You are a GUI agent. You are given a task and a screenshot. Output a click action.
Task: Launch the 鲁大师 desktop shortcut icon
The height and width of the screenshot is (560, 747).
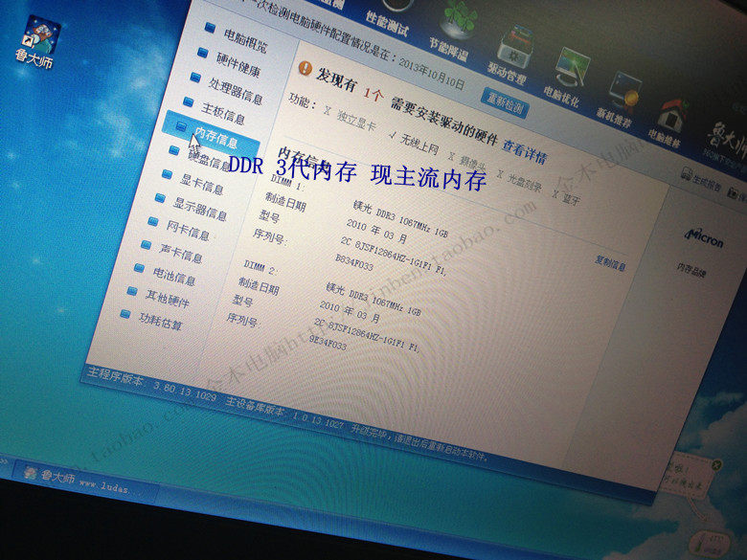coord(39,41)
